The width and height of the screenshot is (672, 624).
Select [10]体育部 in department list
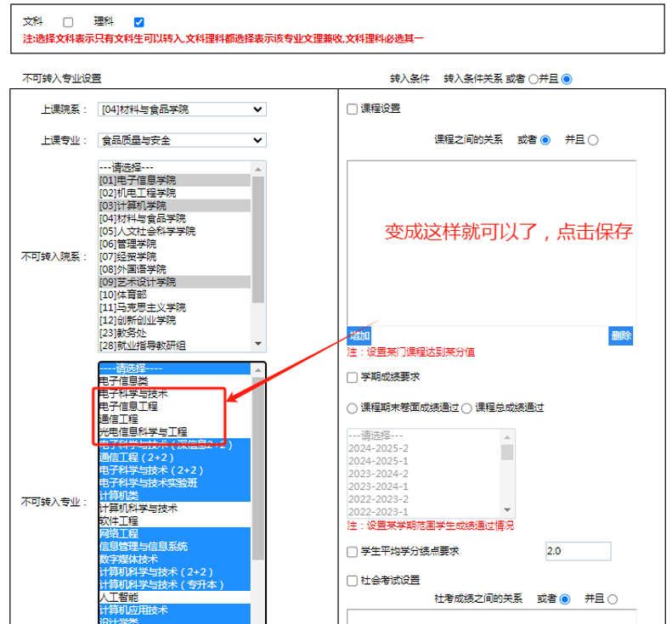(174, 295)
